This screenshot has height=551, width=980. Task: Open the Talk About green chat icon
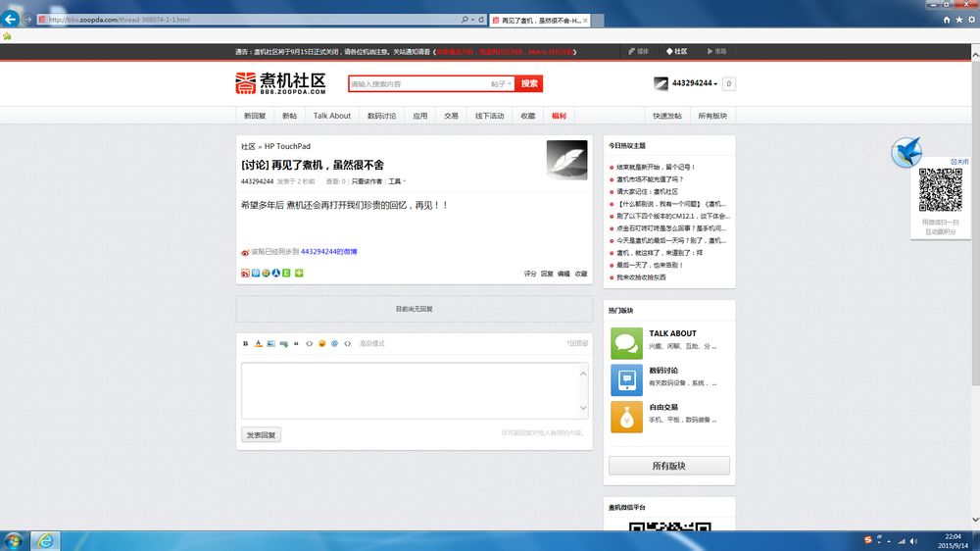tap(626, 343)
